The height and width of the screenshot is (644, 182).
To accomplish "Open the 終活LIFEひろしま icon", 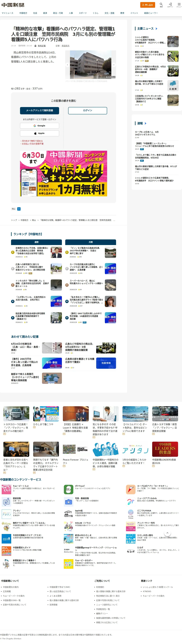I will (68, 539).
